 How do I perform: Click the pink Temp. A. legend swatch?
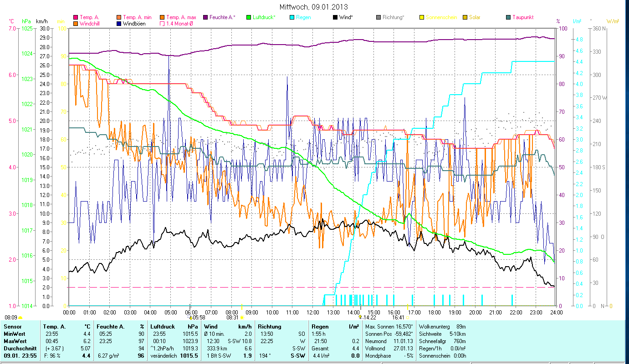point(76,18)
